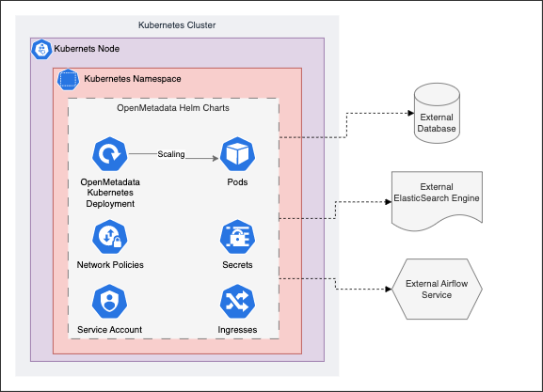Select the 'Network Policies' text label
Viewport: 543px width, 392px height.
tap(110, 265)
